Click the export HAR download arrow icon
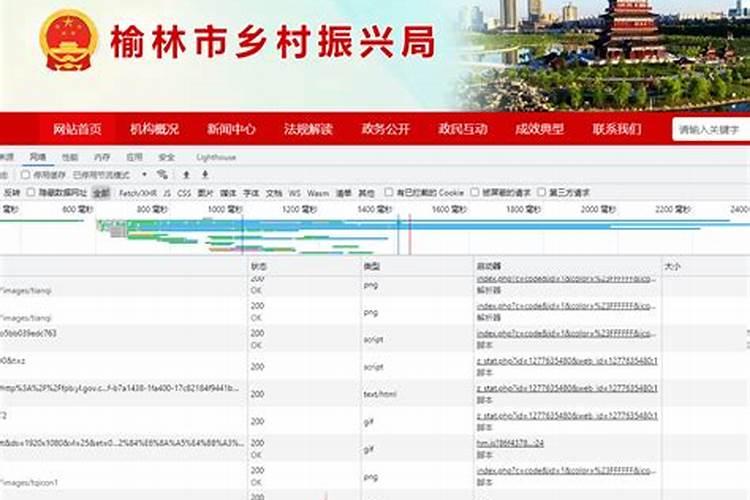 click(205, 174)
